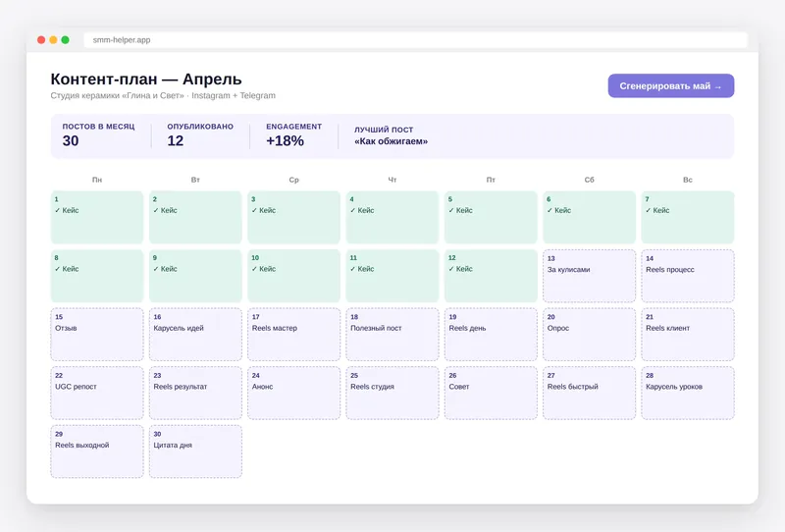Open the April 15 Отзыв card
The image size is (785, 532).
pyautogui.click(x=97, y=335)
